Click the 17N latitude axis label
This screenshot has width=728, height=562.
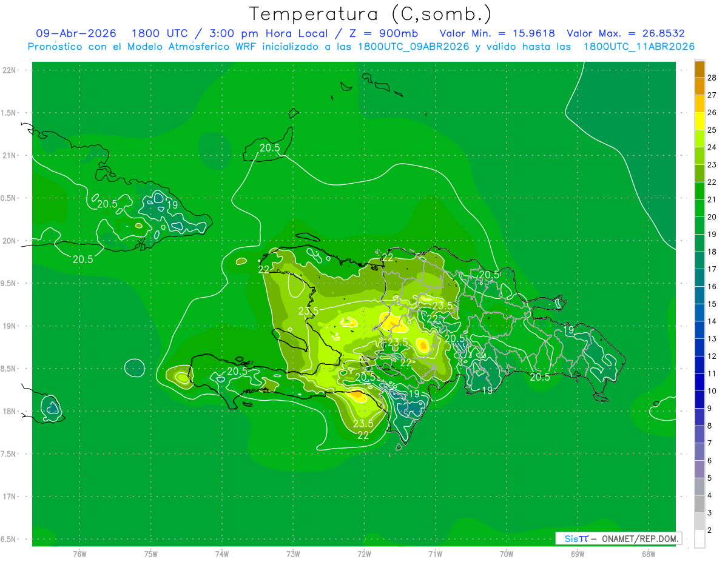[x=9, y=497]
